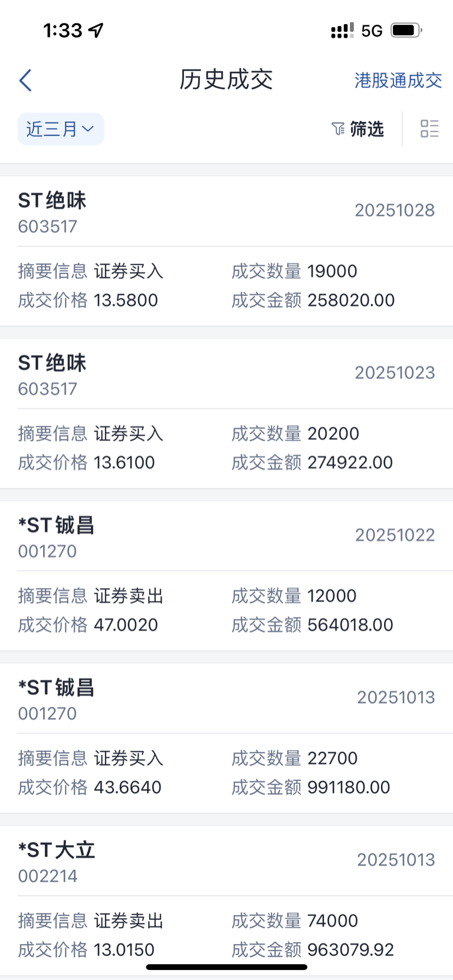Tap the 筛选 filter button
The image size is (453, 980).
pos(357,128)
